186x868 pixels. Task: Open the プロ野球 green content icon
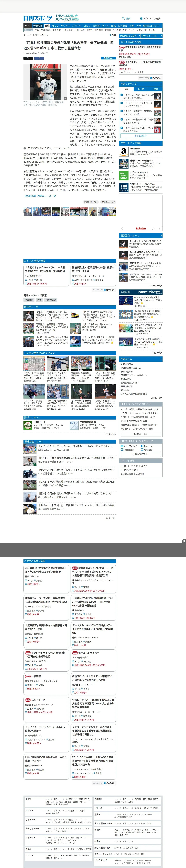pos(28,425)
